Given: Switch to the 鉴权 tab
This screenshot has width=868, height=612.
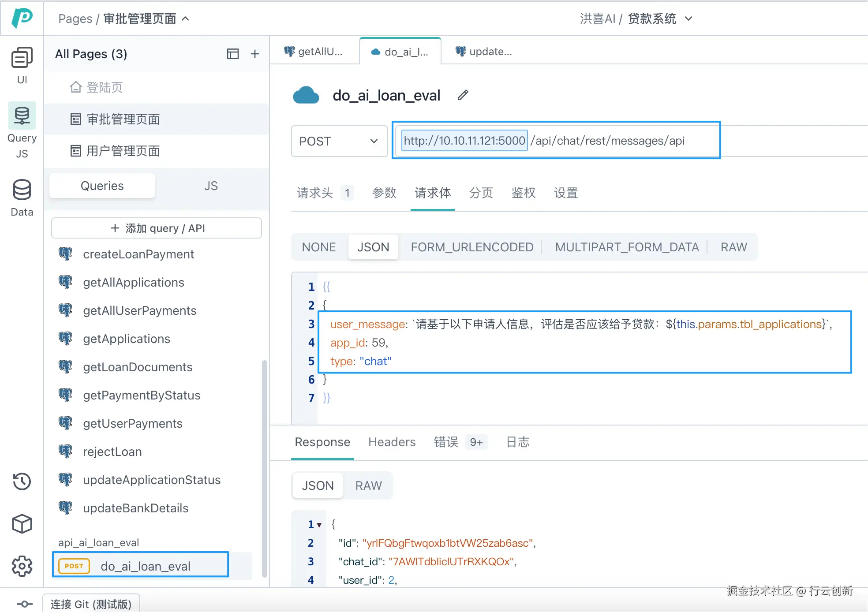Looking at the screenshot, I should (x=523, y=193).
